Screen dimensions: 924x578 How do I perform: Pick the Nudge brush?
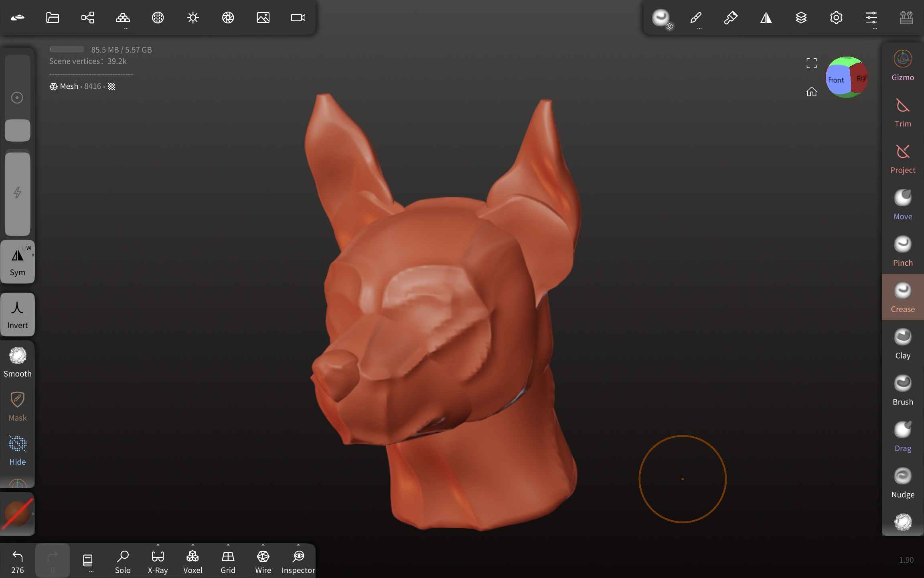[x=902, y=482]
